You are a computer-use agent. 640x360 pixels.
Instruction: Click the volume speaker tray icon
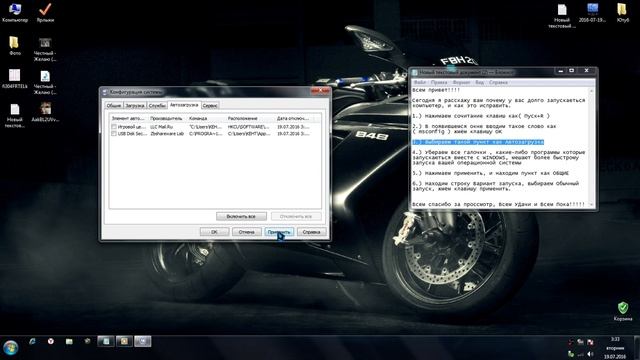(590, 353)
